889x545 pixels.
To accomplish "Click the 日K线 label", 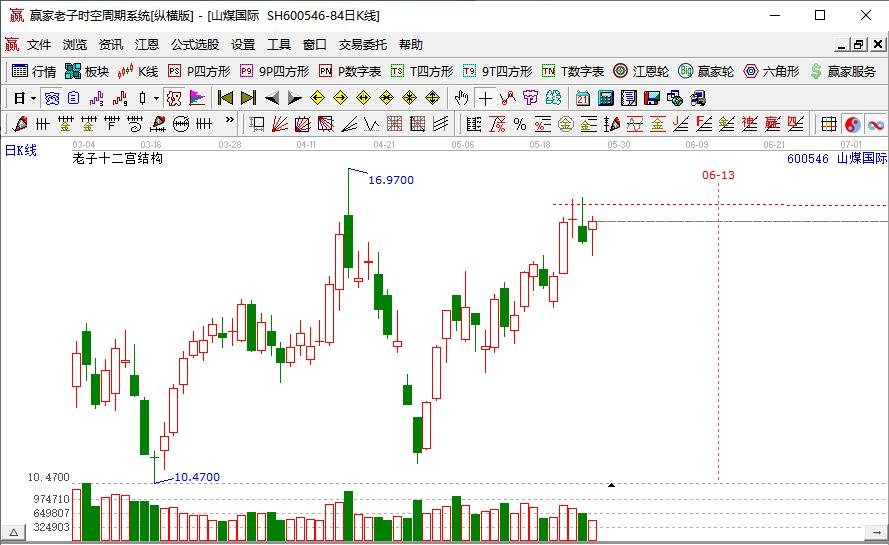I will [x=21, y=150].
